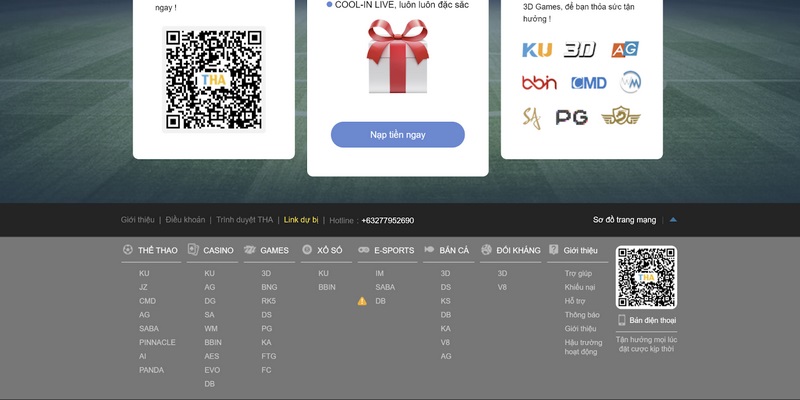The image size is (800, 400).
Task: Click the hotline number +63277952690
Action: click(388, 220)
